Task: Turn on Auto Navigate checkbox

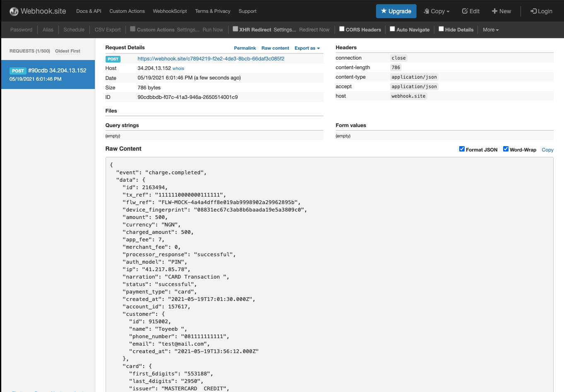Action: coord(392,29)
